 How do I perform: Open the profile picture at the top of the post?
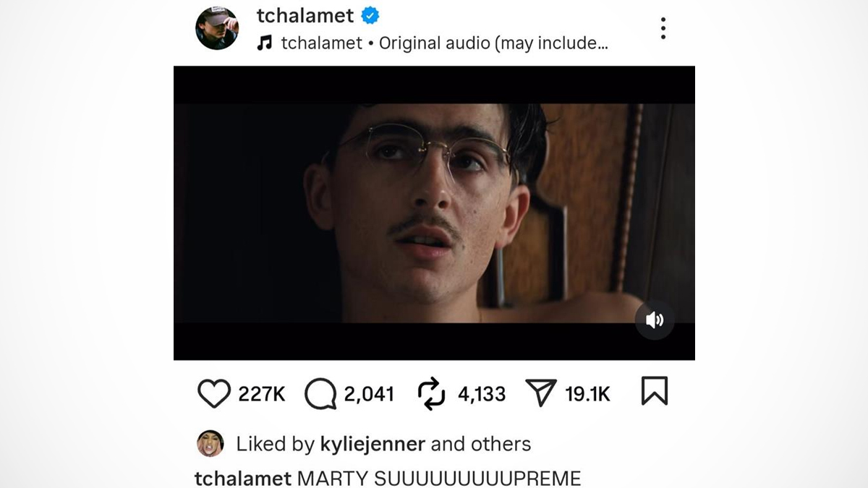pos(217,28)
